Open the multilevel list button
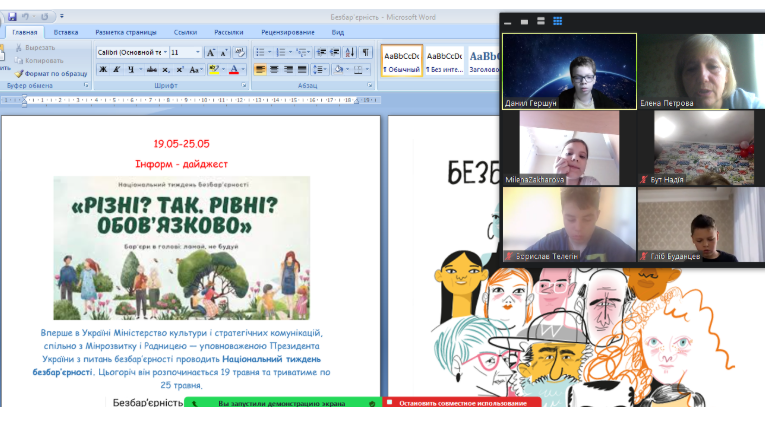The image size is (771, 427). (301, 52)
